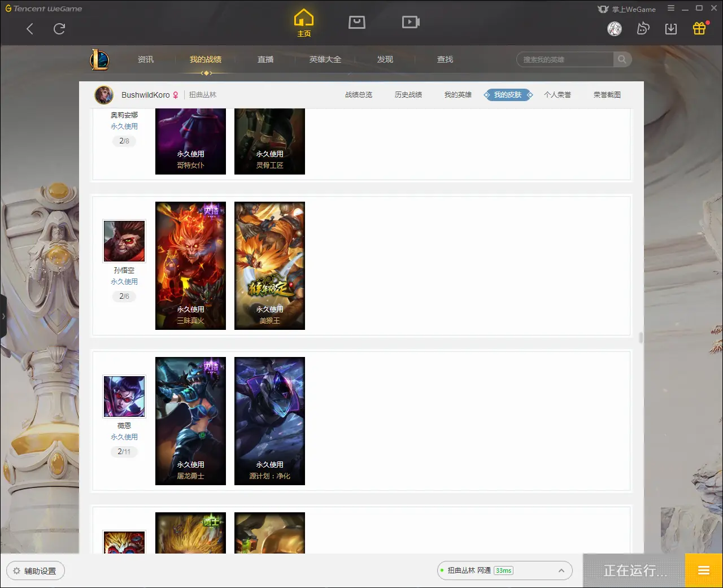Click the 2/6 skin count badge

[x=124, y=296]
